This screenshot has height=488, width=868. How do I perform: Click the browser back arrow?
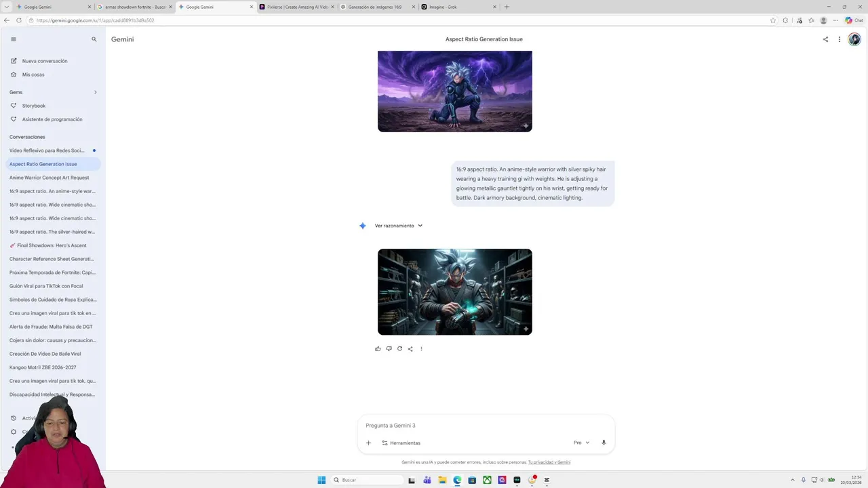pos(7,20)
